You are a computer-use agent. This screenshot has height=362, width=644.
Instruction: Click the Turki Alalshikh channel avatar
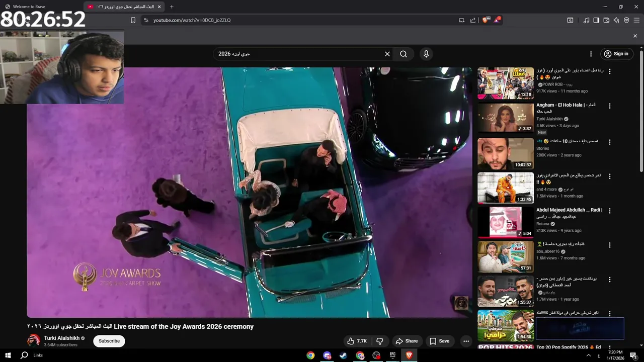(x=34, y=341)
